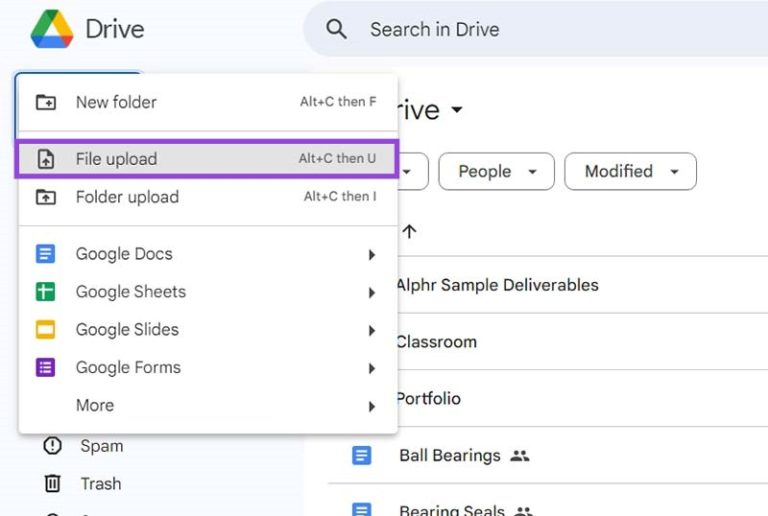768x516 pixels.
Task: Click the search magnifier icon
Action: [336, 29]
